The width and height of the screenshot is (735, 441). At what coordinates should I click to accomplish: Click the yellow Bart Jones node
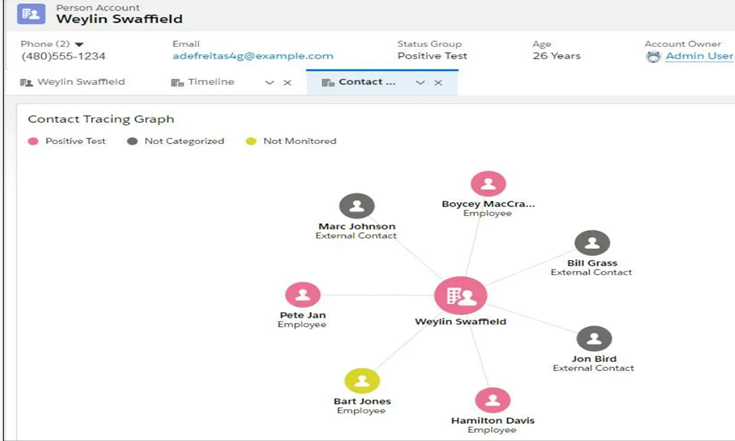click(x=362, y=381)
